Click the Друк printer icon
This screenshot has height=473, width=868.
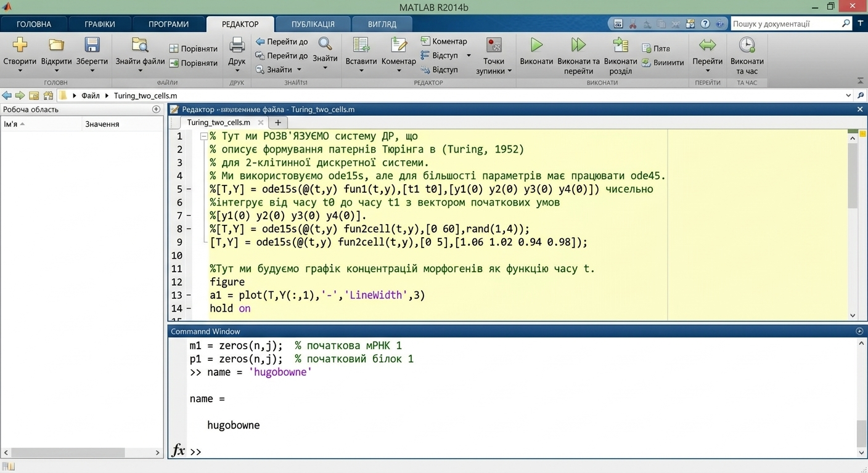[x=237, y=44]
